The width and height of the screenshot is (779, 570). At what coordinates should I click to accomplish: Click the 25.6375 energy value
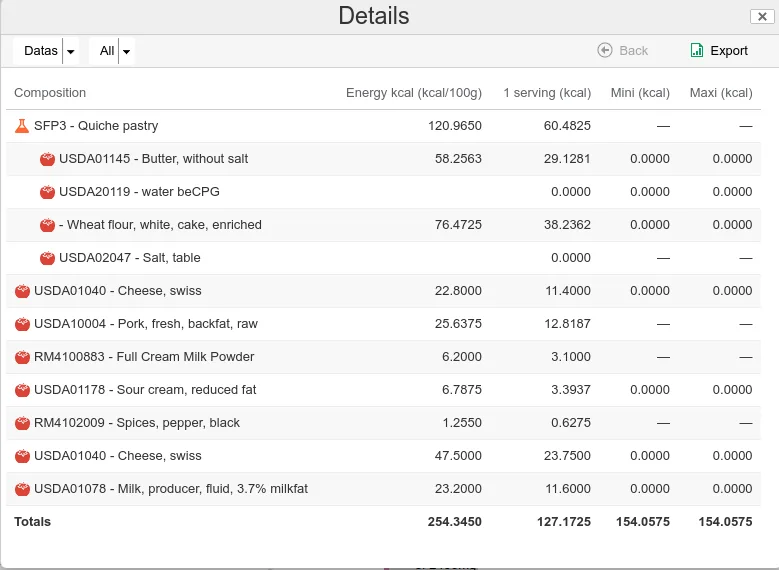click(458, 324)
